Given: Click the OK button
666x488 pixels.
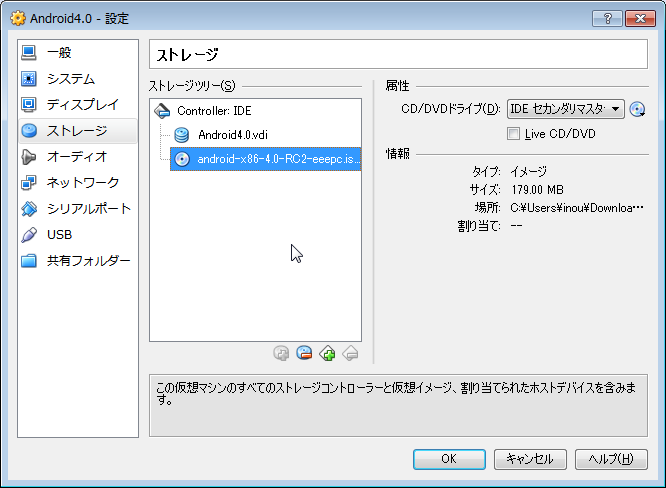Looking at the screenshot, I should tap(449, 459).
